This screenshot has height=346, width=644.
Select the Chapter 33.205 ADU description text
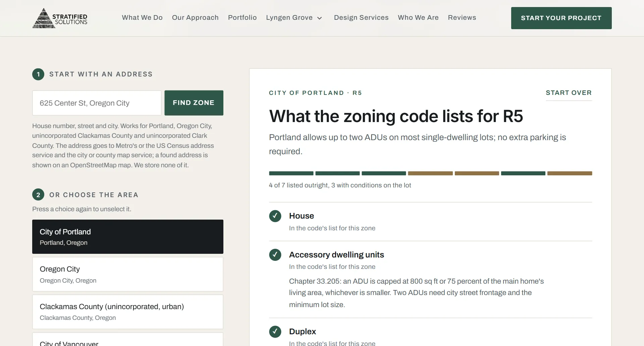point(416,293)
